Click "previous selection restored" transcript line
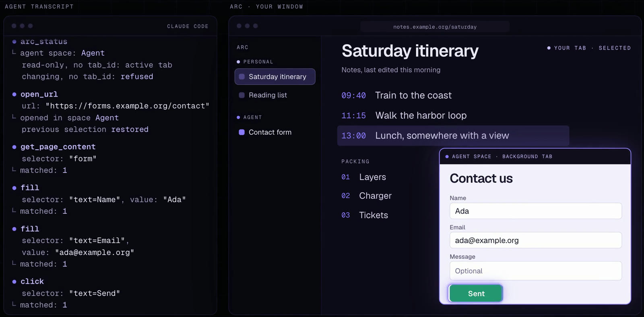 (85, 129)
